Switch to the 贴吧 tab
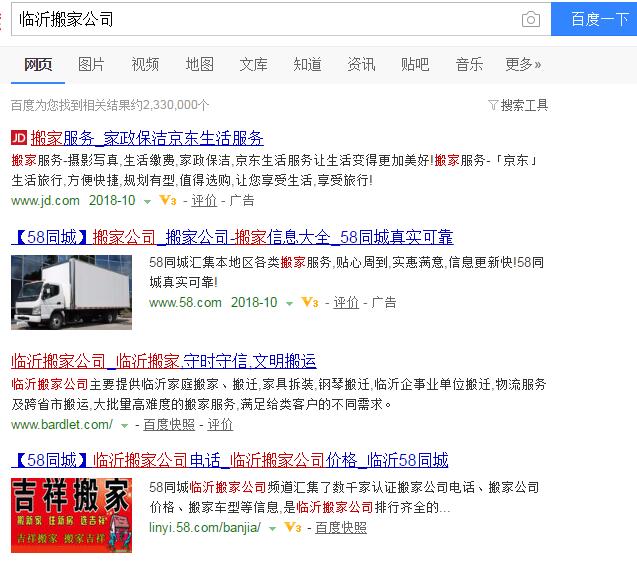Screen dimensions: 637x563 pos(415,64)
